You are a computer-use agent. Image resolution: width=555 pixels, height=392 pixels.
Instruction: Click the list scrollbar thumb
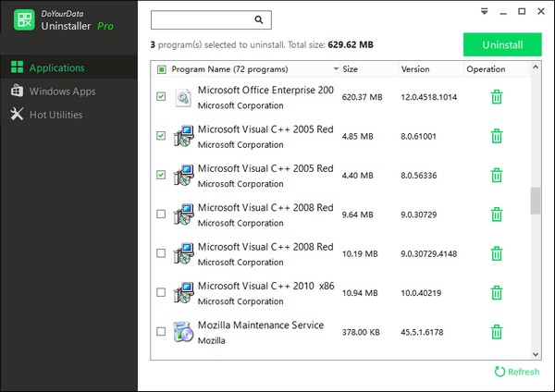(536, 201)
